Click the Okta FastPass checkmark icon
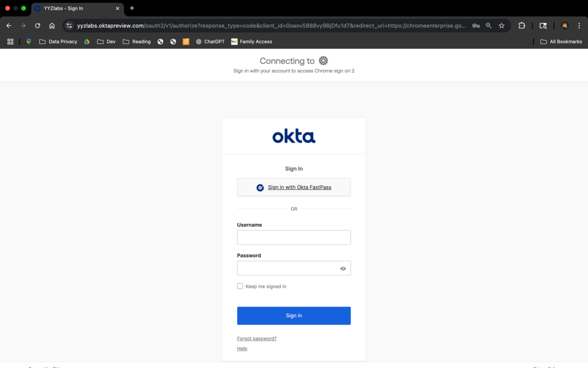Image resolution: width=588 pixels, height=368 pixels. (260, 188)
